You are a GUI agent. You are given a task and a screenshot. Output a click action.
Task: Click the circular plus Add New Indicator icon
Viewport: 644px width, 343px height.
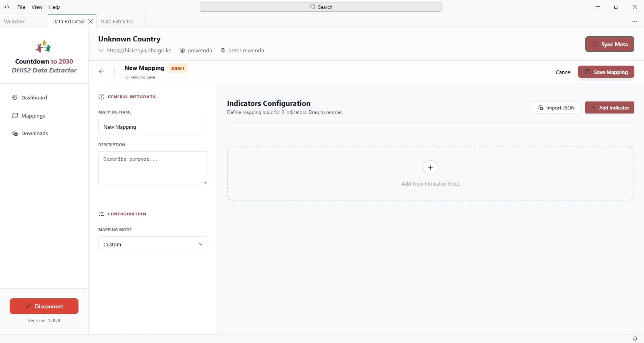pos(430,167)
